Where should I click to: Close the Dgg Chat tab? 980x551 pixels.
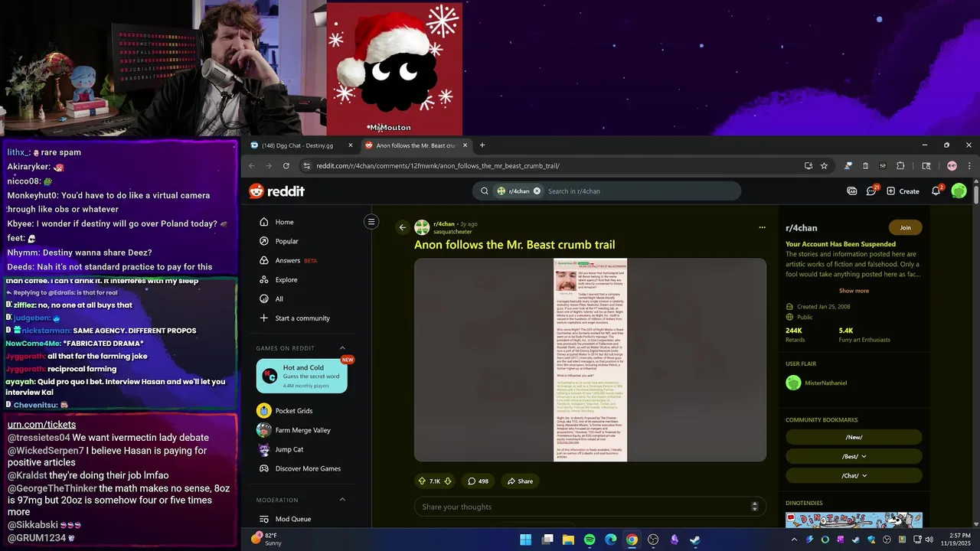tap(351, 145)
